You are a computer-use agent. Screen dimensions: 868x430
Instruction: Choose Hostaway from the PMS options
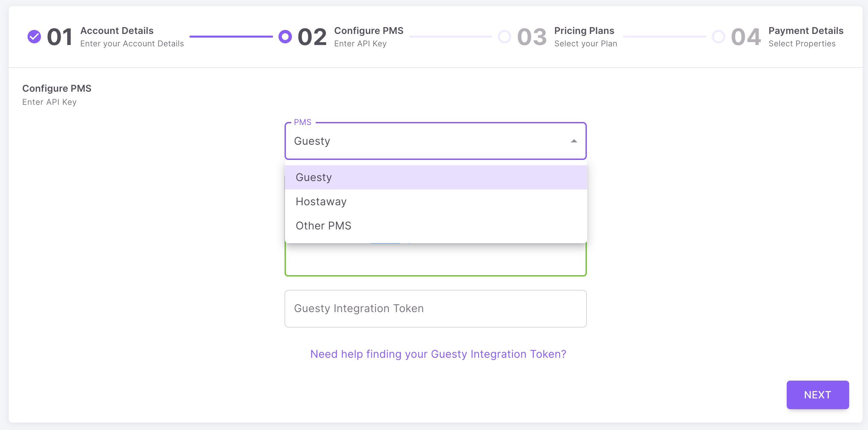point(436,202)
